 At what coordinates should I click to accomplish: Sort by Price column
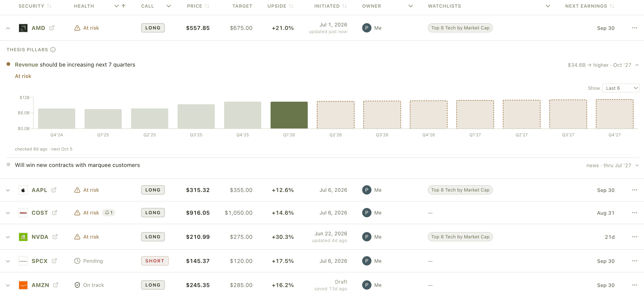click(207, 6)
